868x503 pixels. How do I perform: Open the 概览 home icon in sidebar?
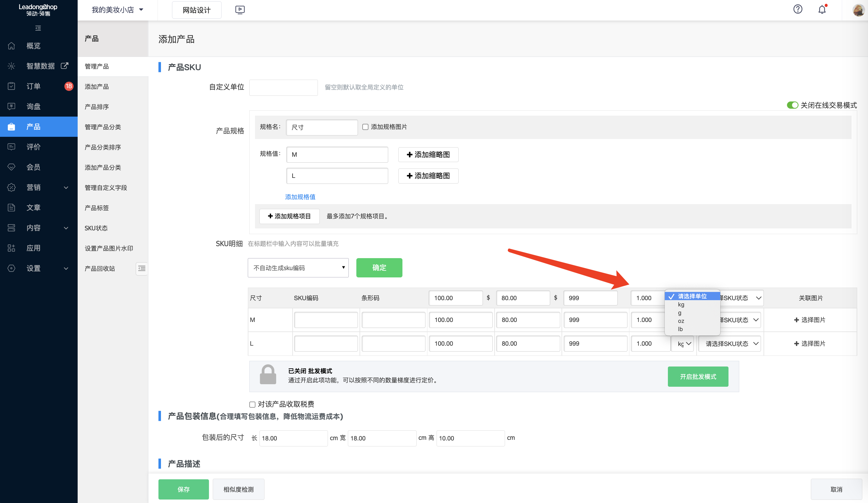coord(11,45)
